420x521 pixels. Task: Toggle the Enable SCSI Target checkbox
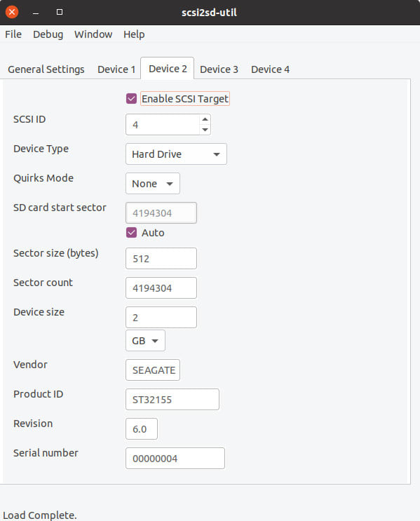pos(131,99)
